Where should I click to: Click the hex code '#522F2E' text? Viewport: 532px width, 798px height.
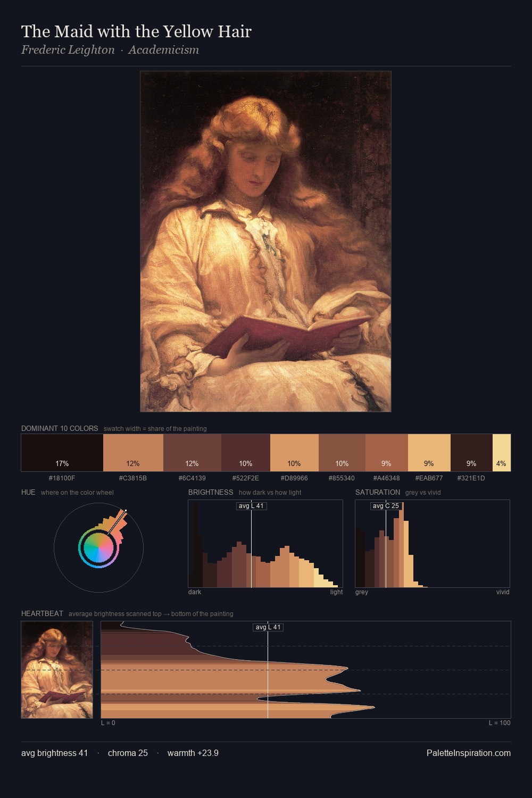pyautogui.click(x=246, y=478)
